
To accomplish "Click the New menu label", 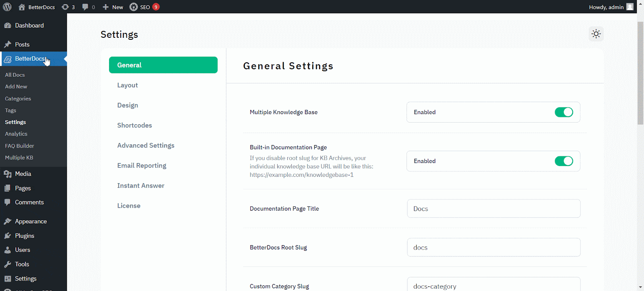I will [118, 7].
